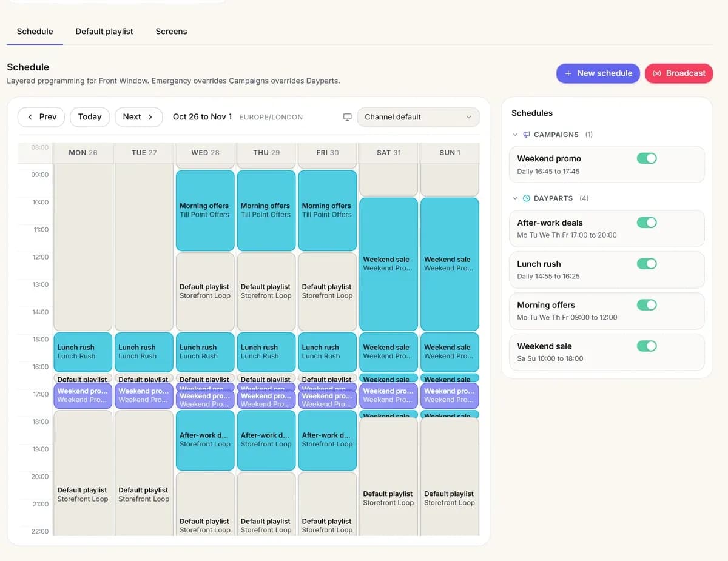Click the red Broadcast button

tap(679, 73)
